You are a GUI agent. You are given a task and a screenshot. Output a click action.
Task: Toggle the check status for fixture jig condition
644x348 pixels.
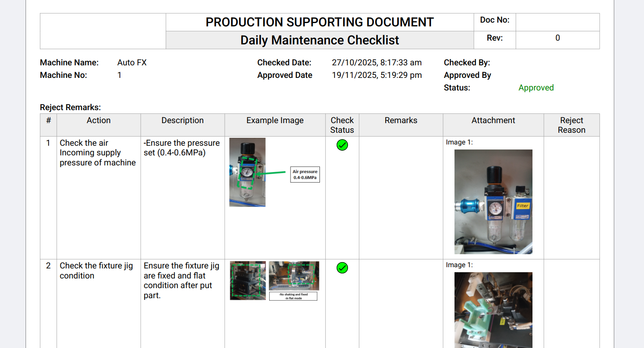pos(342,268)
